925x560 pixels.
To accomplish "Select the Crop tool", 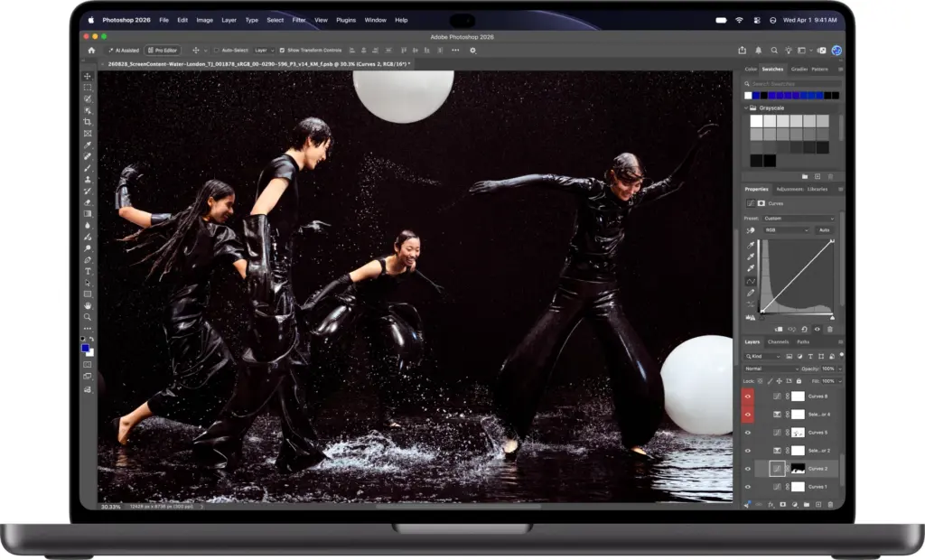I will click(x=88, y=122).
